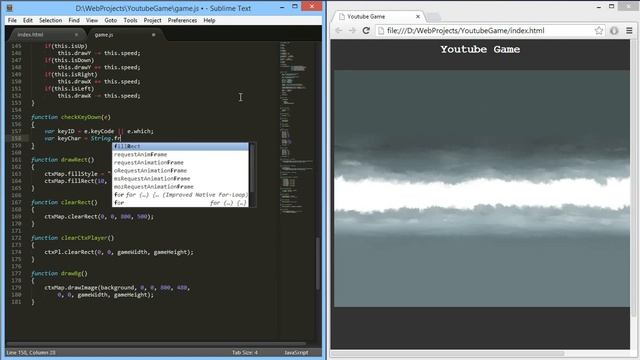Viewport: 640px width, 360px height.
Task: Open the Edit menu in Sublime Text
Action: pos(27,20)
